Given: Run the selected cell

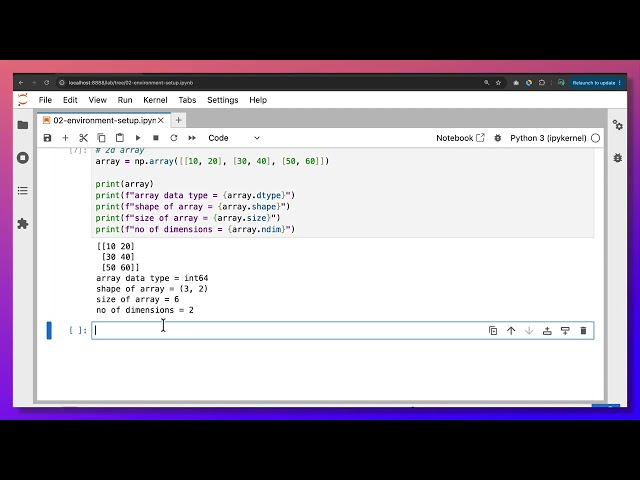Looking at the screenshot, I should pyautogui.click(x=138, y=138).
